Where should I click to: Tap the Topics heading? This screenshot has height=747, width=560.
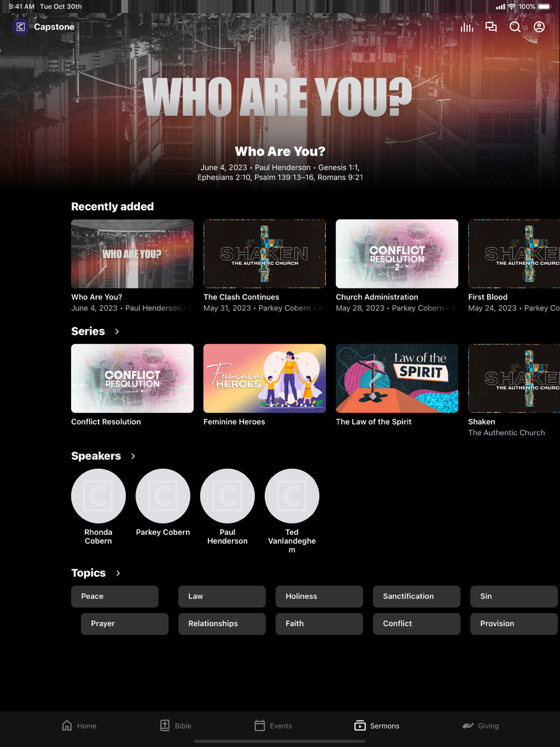88,573
